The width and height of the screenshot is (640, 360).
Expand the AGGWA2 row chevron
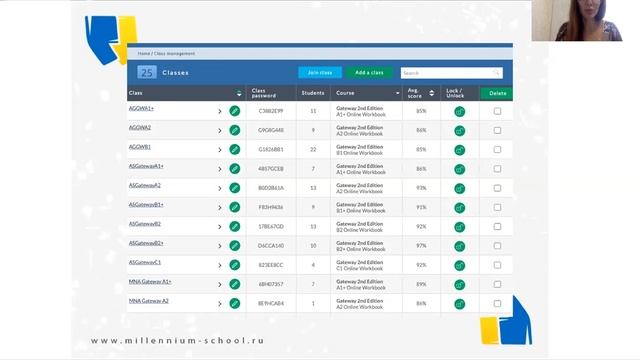(x=220, y=131)
